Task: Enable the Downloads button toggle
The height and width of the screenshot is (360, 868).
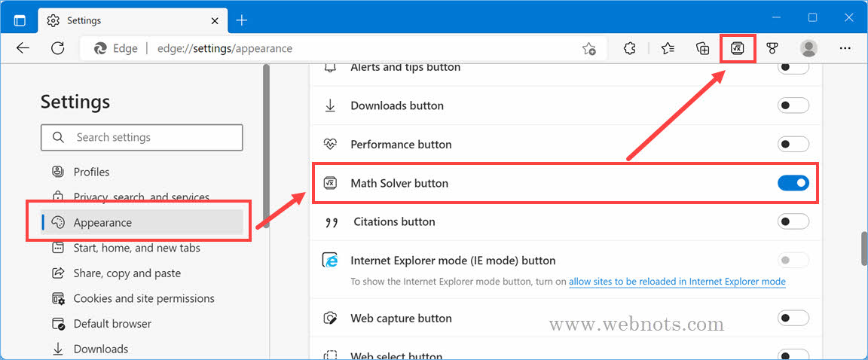Action: pyautogui.click(x=793, y=105)
